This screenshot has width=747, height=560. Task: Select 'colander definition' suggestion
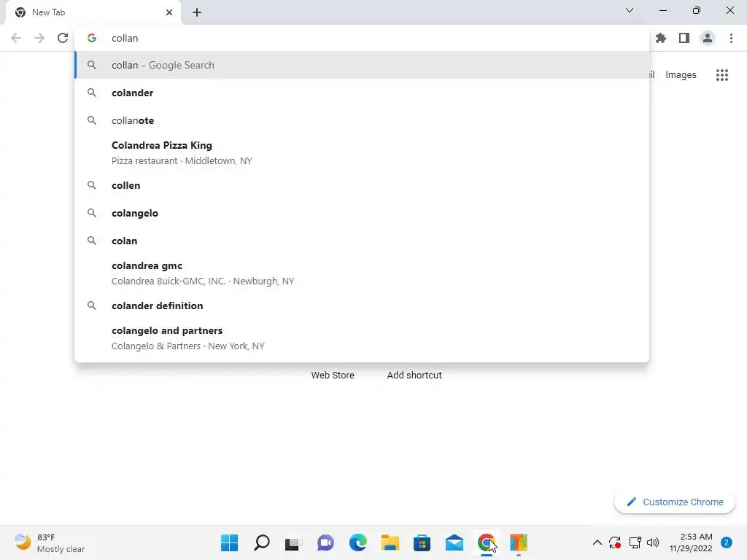pos(362,306)
